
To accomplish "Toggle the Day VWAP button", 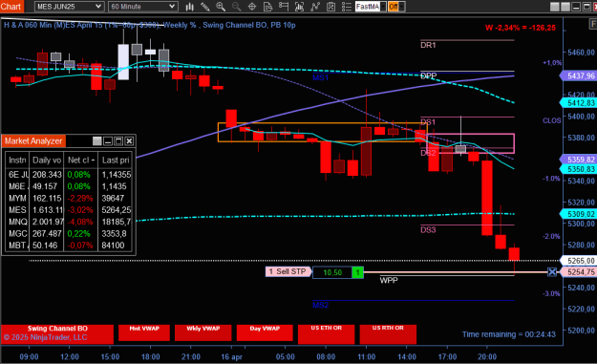I will (265, 332).
